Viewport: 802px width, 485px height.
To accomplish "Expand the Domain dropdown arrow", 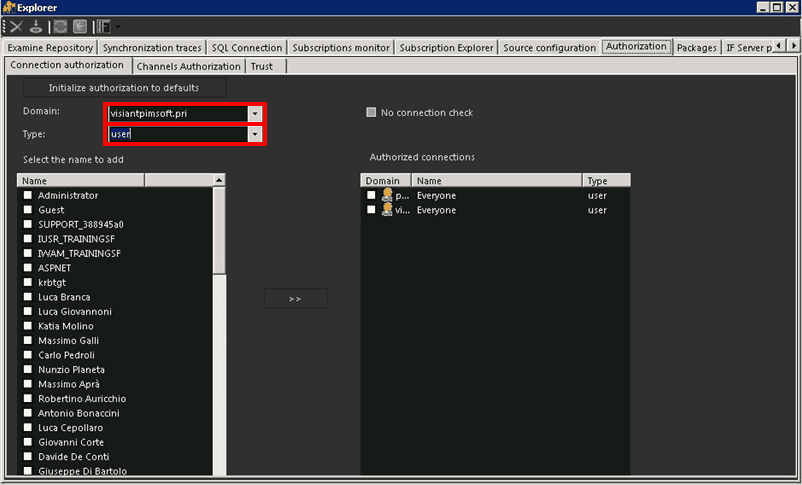I will click(255, 113).
